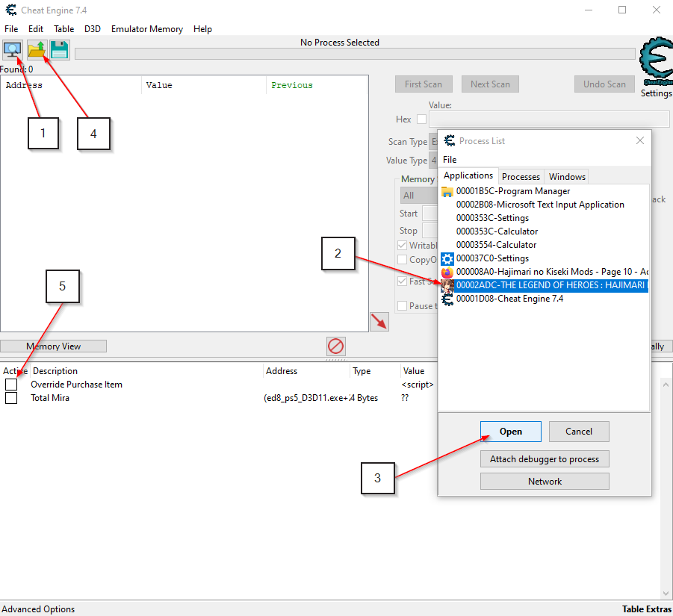The width and height of the screenshot is (673, 616).
Task: Toggle the CopyOnWrite checkbox
Action: click(x=402, y=260)
